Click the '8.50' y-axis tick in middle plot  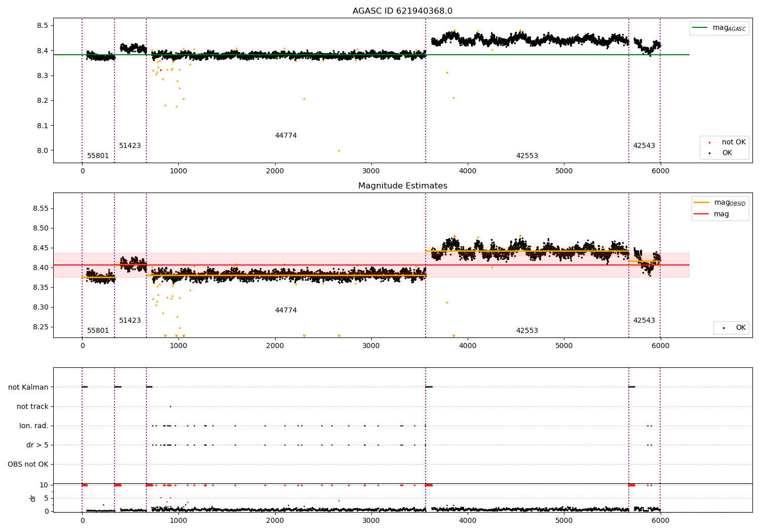(x=41, y=228)
